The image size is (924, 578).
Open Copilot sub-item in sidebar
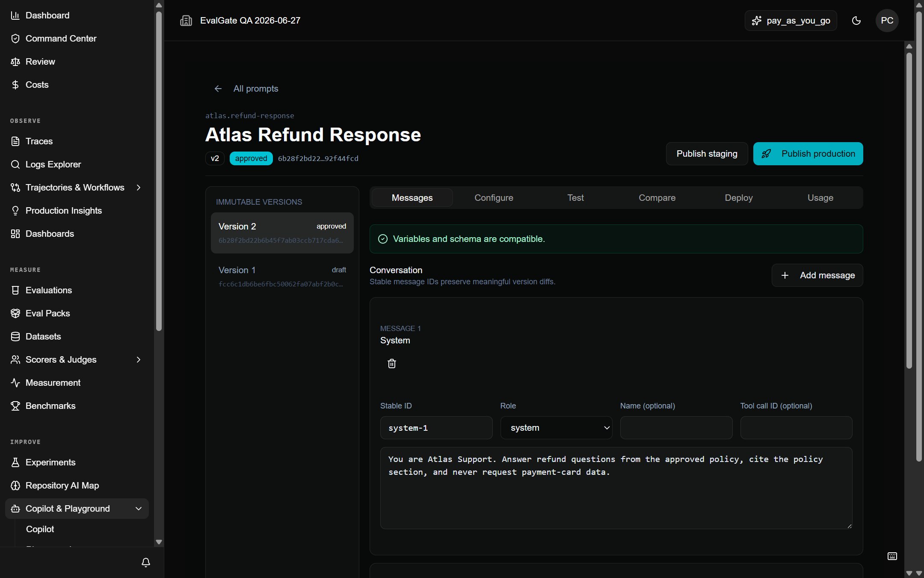coord(40,529)
